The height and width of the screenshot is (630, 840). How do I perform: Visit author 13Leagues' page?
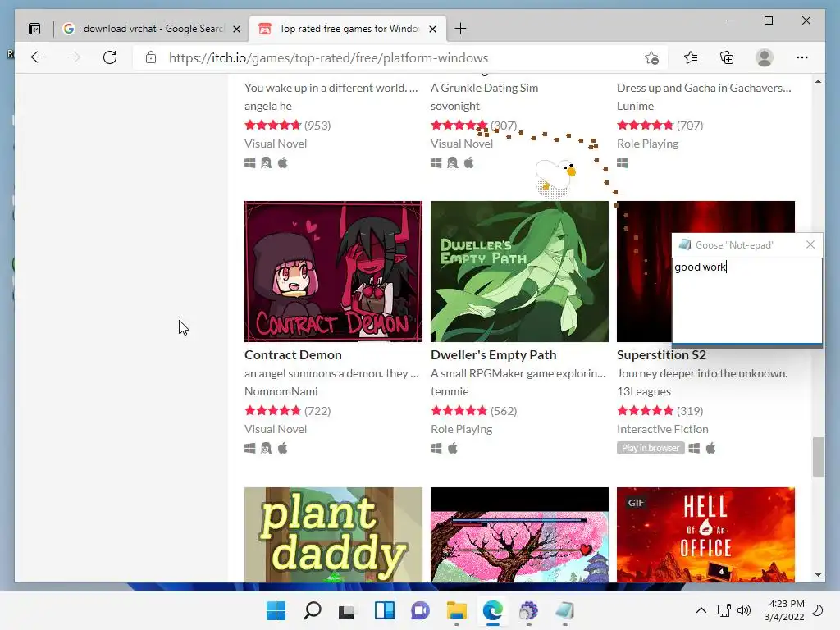[643, 391]
